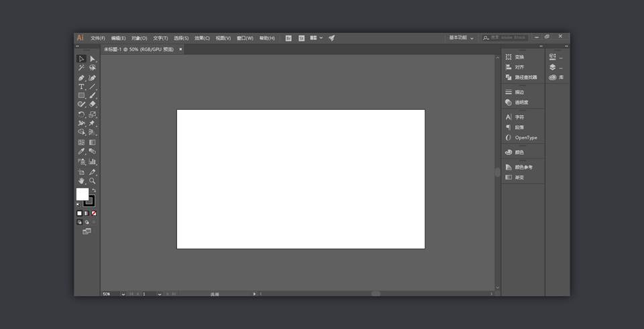Select the Direct Selection tool
The height and width of the screenshot is (329, 644).
[x=93, y=59]
